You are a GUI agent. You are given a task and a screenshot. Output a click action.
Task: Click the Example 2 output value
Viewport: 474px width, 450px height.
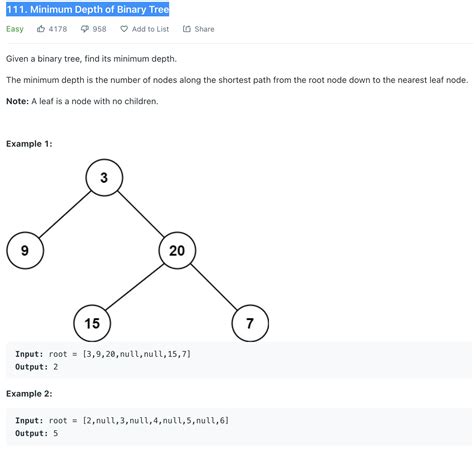56,433
